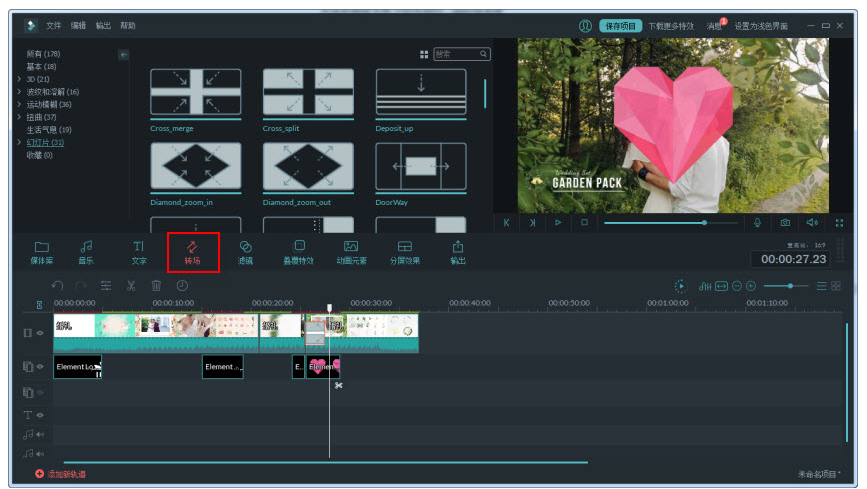
Task: Open the 音乐 music library
Action: click(x=86, y=251)
